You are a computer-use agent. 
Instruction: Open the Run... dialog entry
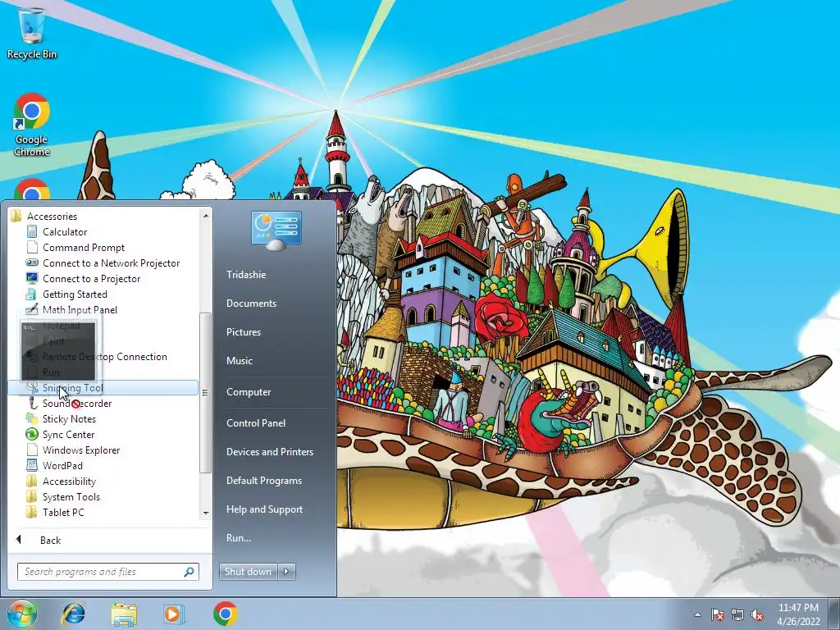click(239, 538)
